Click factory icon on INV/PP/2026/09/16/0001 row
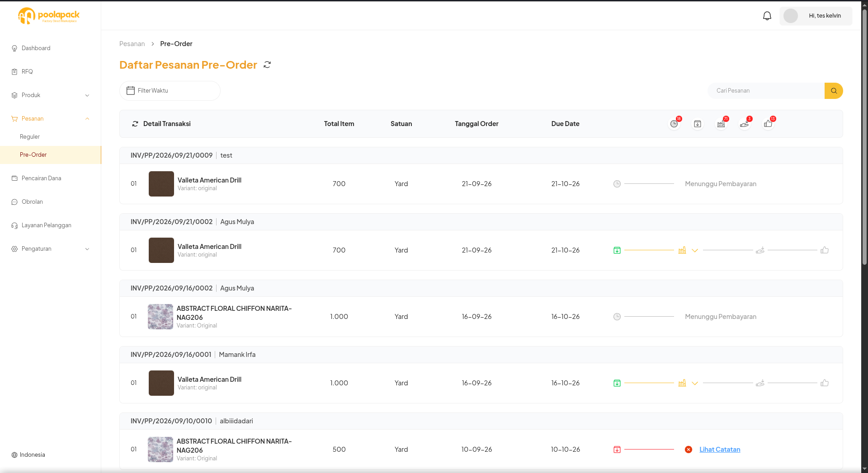Viewport: 868px width, 473px height. coord(682,383)
